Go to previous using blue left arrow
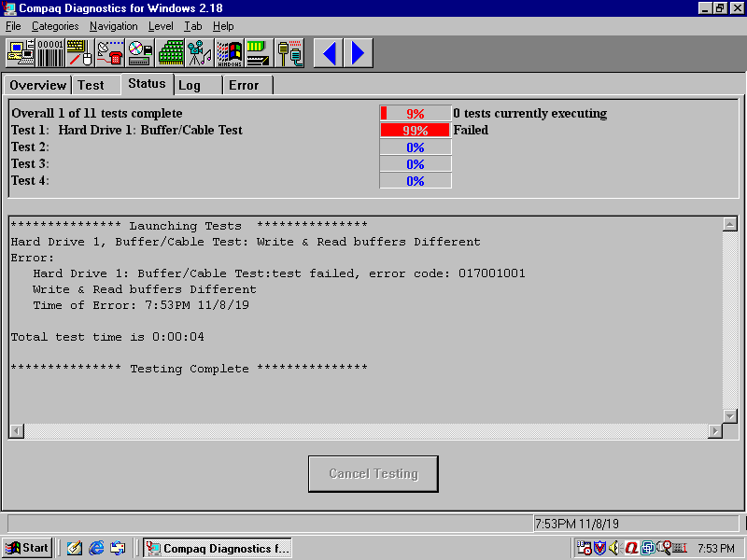The width and height of the screenshot is (747, 560). 329,53
